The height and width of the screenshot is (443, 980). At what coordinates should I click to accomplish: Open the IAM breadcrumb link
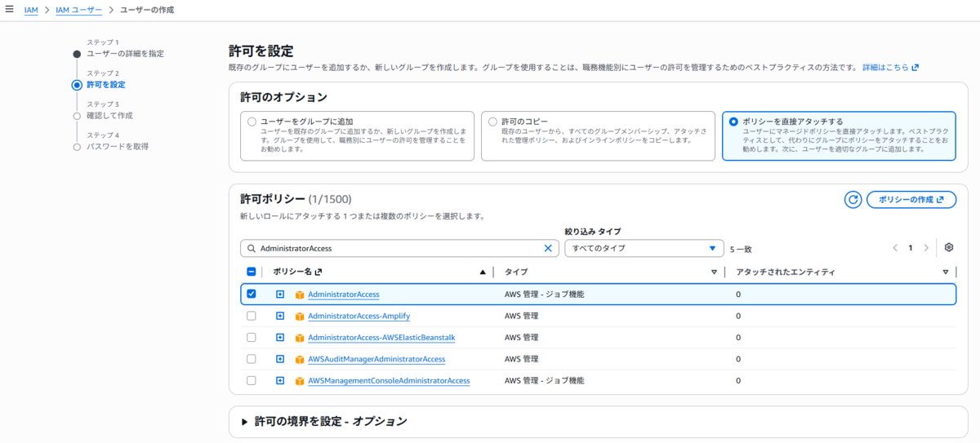point(31,10)
